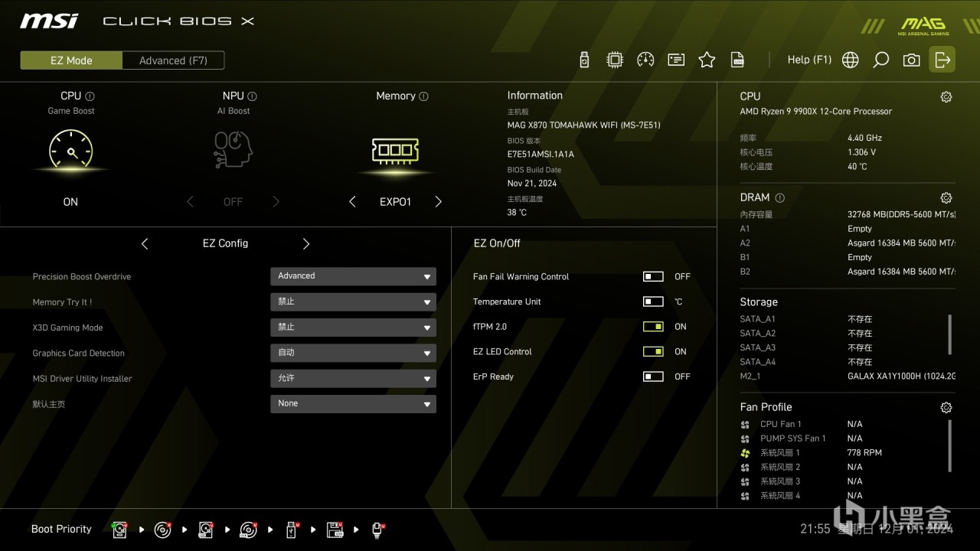Click the Fan Profile list scrollbar
The width and height of the screenshot is (980, 551).
coord(950,445)
